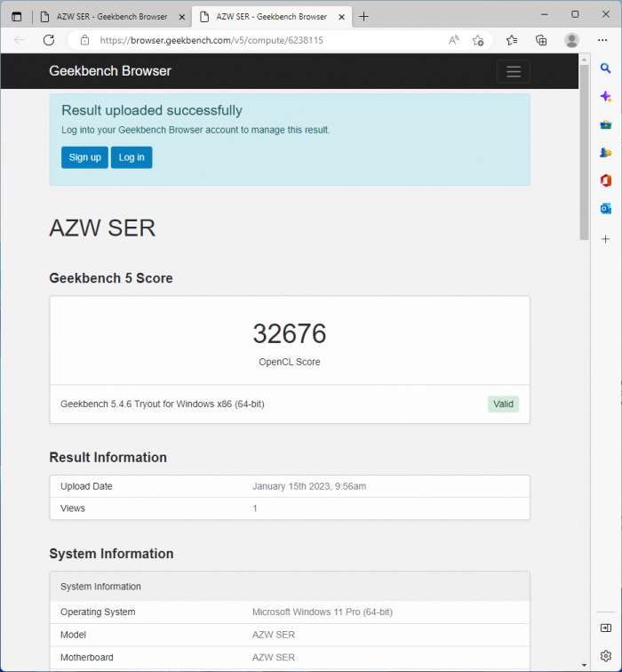Open sidebar Microsoft Office icon
Screen dimensions: 622x672
click(x=606, y=180)
